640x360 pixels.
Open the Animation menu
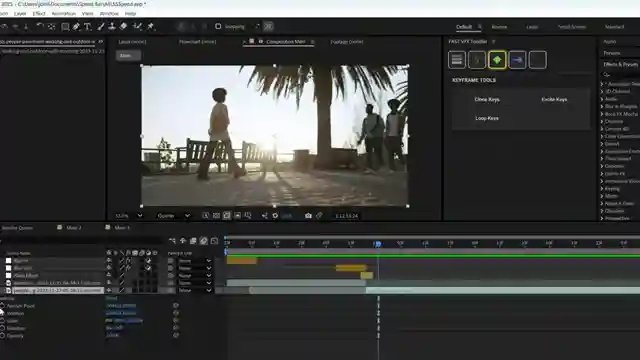[x=64, y=13]
